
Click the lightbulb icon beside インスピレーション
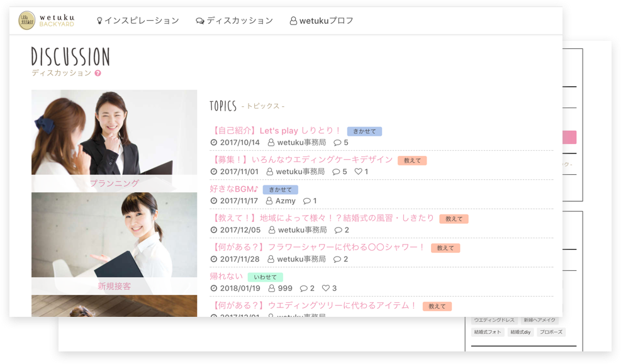click(x=99, y=21)
